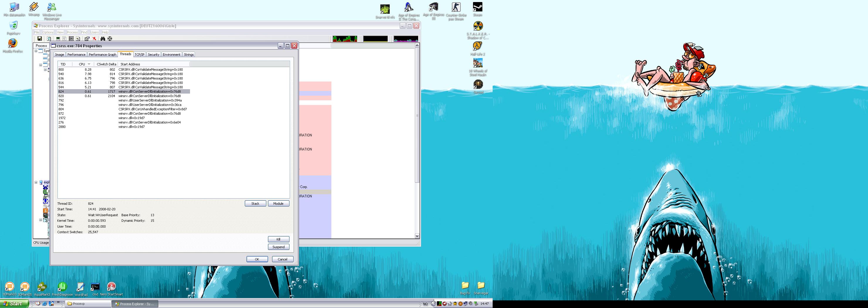This screenshot has height=308, width=868.
Task: Collapse the System tree node in Process Explorer
Action: click(x=36, y=51)
